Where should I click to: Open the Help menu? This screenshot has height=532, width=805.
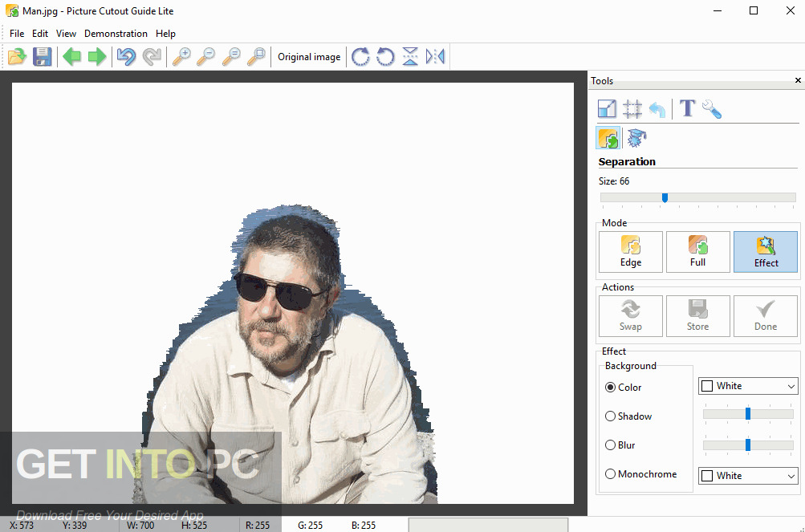coord(166,34)
